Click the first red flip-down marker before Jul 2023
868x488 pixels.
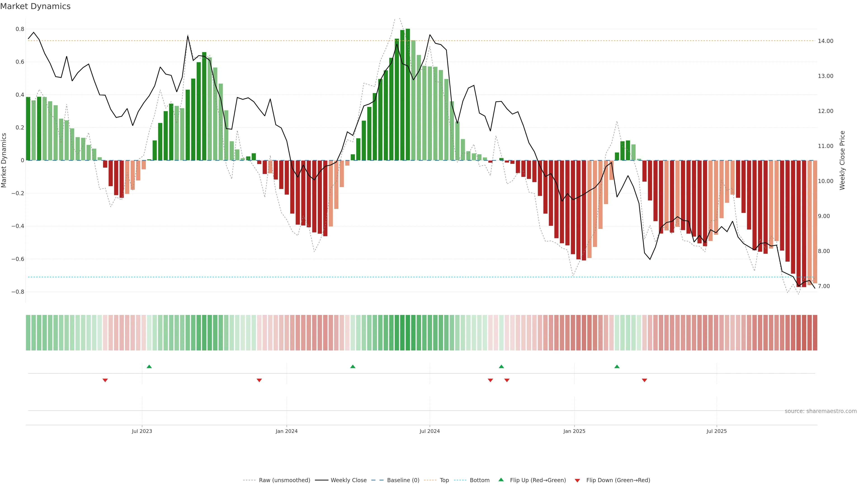[105, 380]
